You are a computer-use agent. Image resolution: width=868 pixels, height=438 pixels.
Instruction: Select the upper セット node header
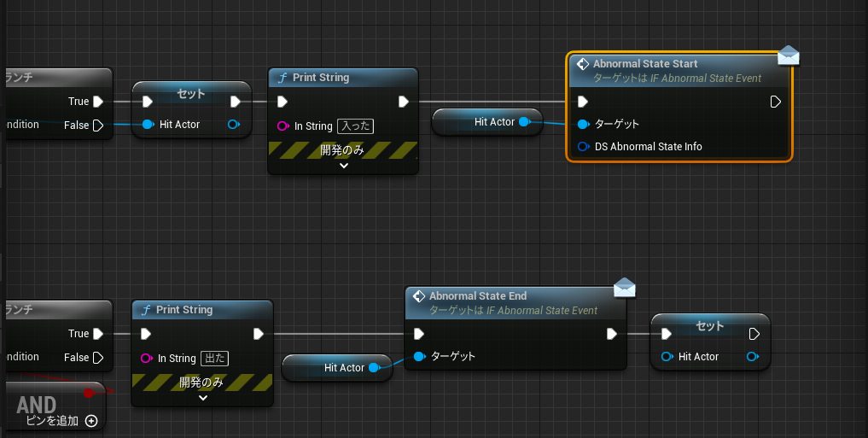[x=191, y=94]
